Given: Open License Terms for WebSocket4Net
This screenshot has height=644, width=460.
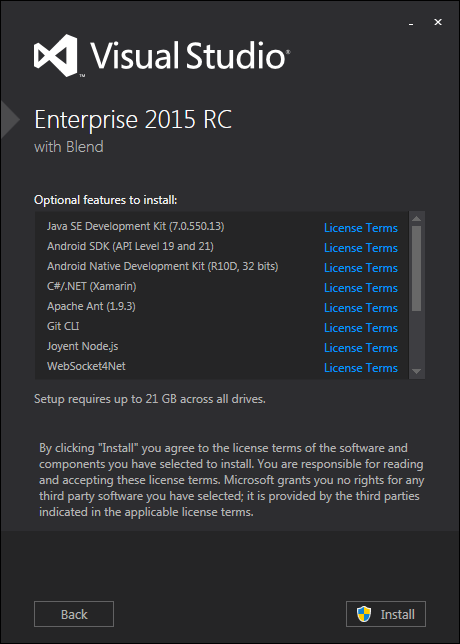Looking at the screenshot, I should pos(361,368).
